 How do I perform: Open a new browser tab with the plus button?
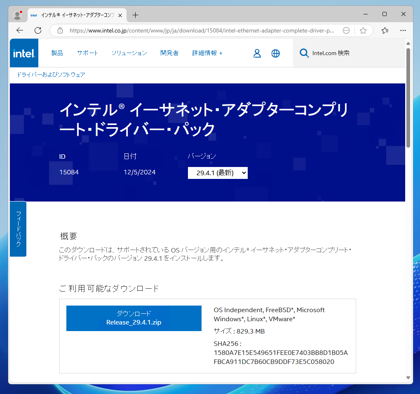click(x=135, y=15)
